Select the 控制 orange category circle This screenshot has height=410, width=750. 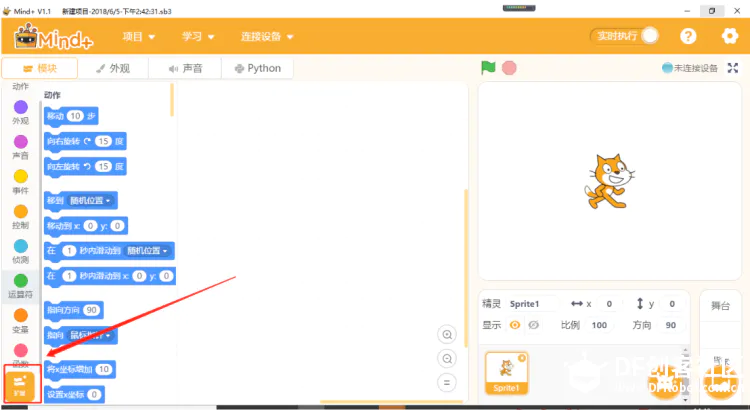point(21,211)
